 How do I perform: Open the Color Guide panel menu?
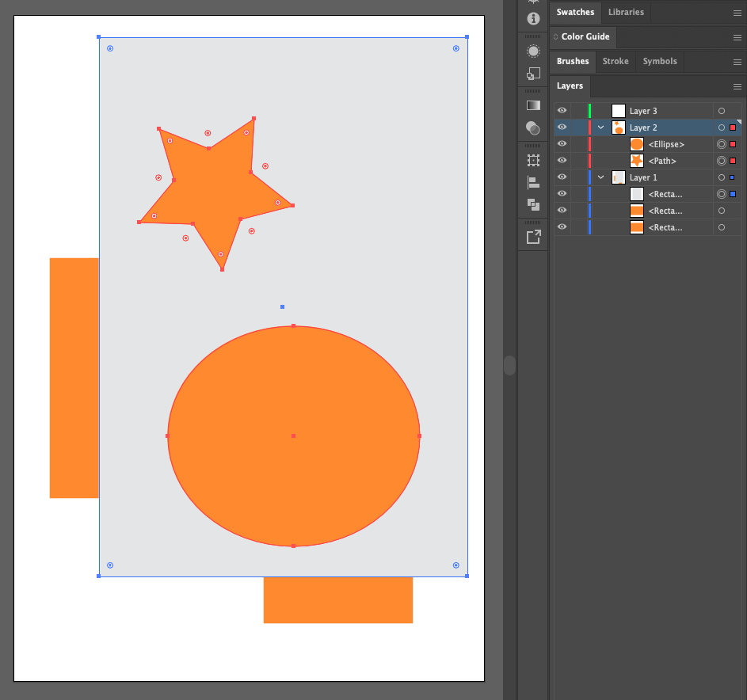[x=737, y=37]
